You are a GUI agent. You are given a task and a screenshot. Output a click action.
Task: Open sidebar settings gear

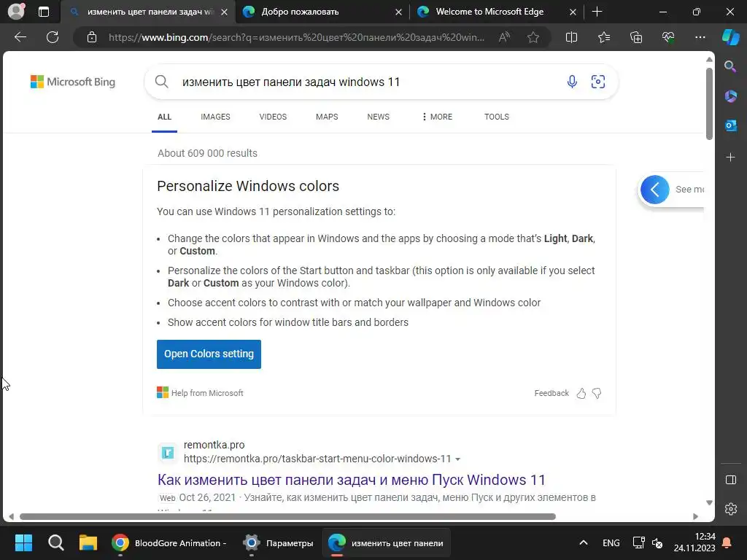click(730, 509)
